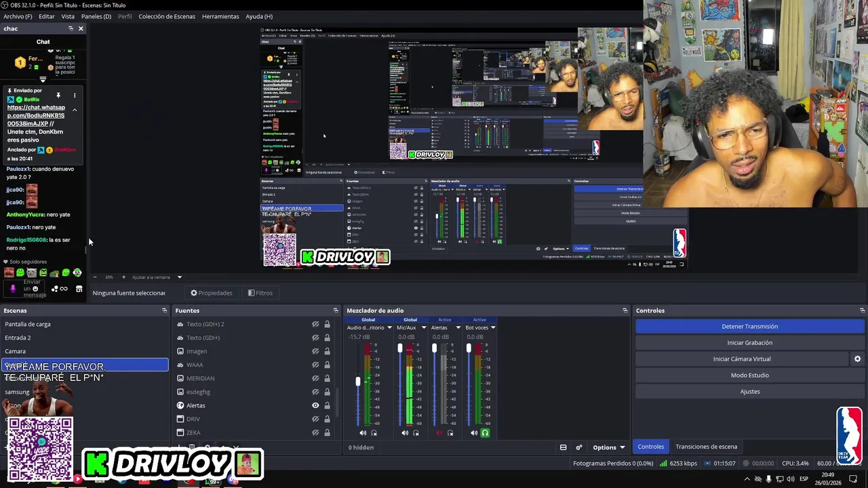Click the pin icon on pinned chat message
Screen dimensions: 868x488
pos(58,96)
